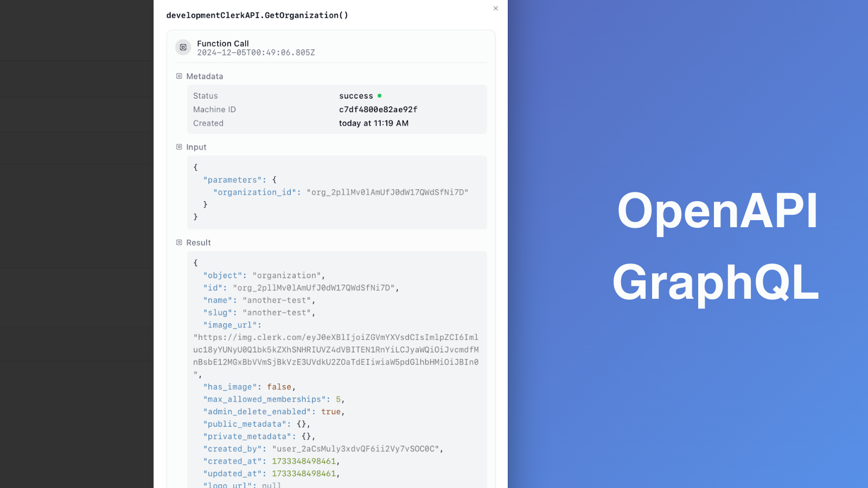Select the "organization" value in Result
Image resolution: width=868 pixels, height=488 pixels.
[x=286, y=275]
